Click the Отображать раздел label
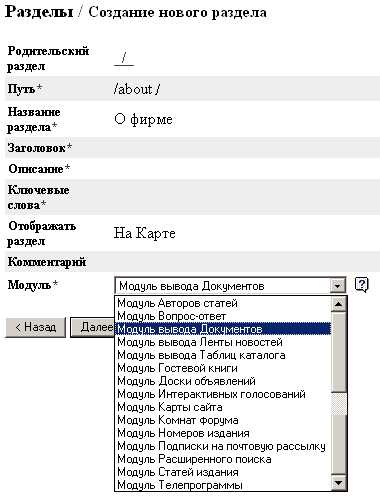The image size is (380, 503). pos(42,233)
